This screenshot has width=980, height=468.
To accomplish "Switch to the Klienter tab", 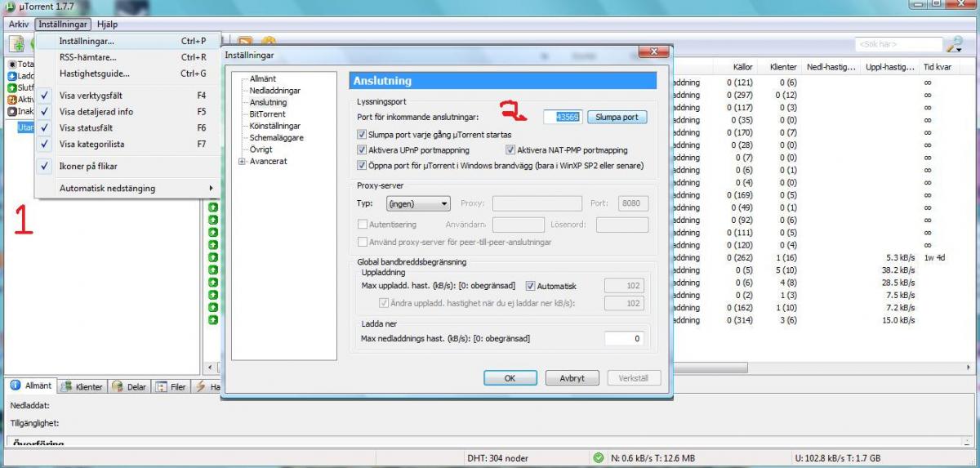I will pos(82,386).
